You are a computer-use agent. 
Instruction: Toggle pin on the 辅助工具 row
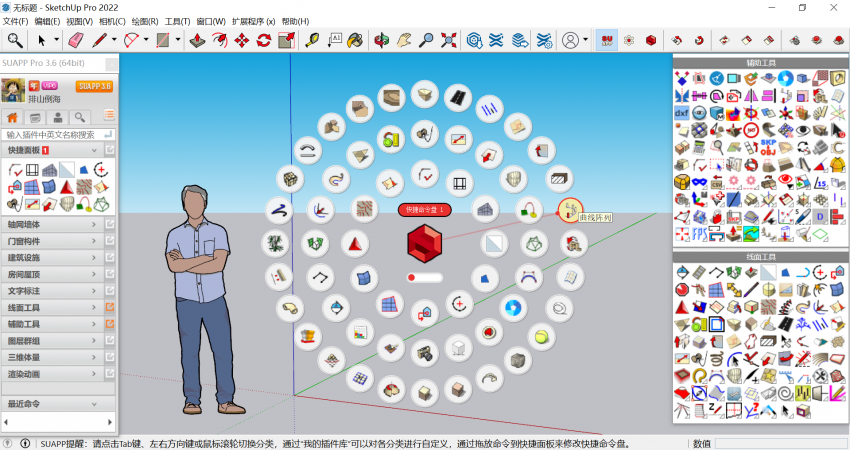pyautogui.click(x=110, y=324)
